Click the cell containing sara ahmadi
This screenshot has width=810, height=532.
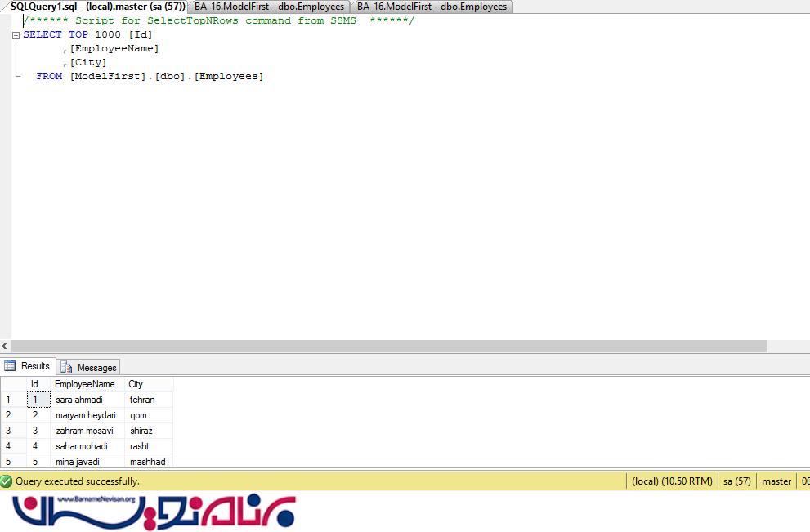[79, 400]
